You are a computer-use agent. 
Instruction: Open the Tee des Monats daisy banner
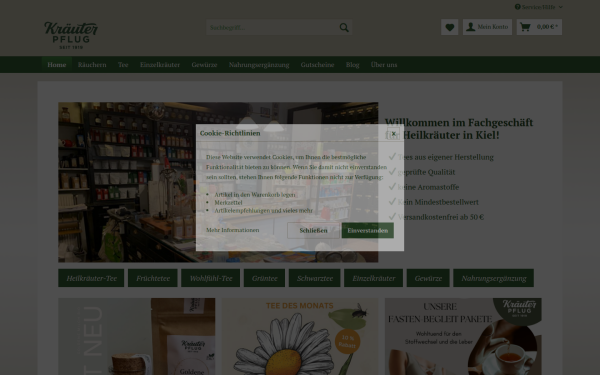click(x=300, y=337)
